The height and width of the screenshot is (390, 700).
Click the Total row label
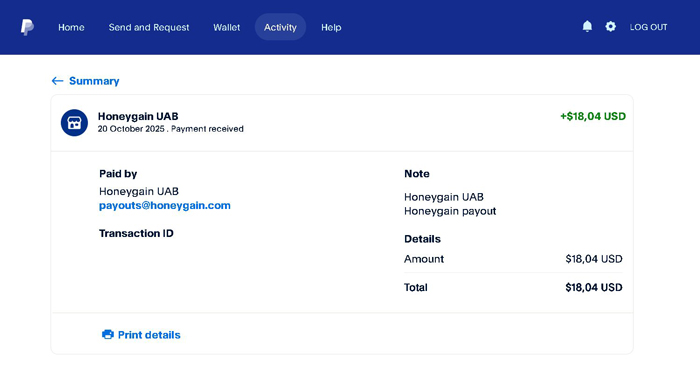pyautogui.click(x=416, y=287)
